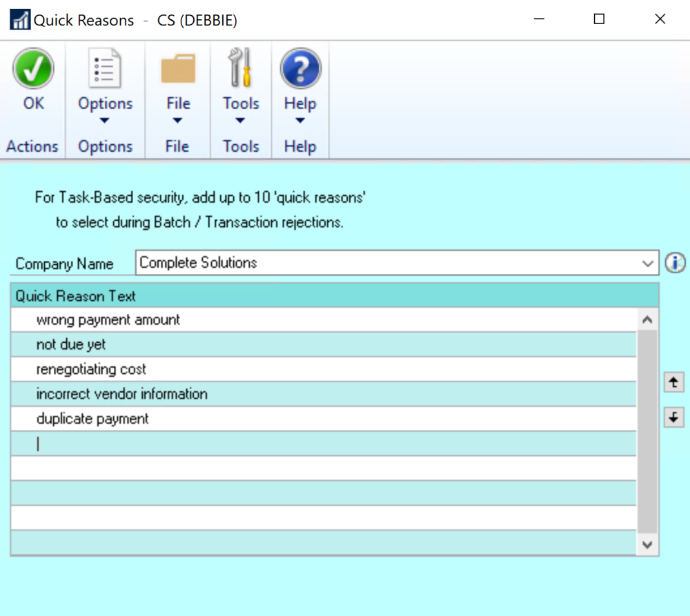The image size is (690, 616).
Task: Minimize the Quick Reasons window
Action: click(x=539, y=19)
